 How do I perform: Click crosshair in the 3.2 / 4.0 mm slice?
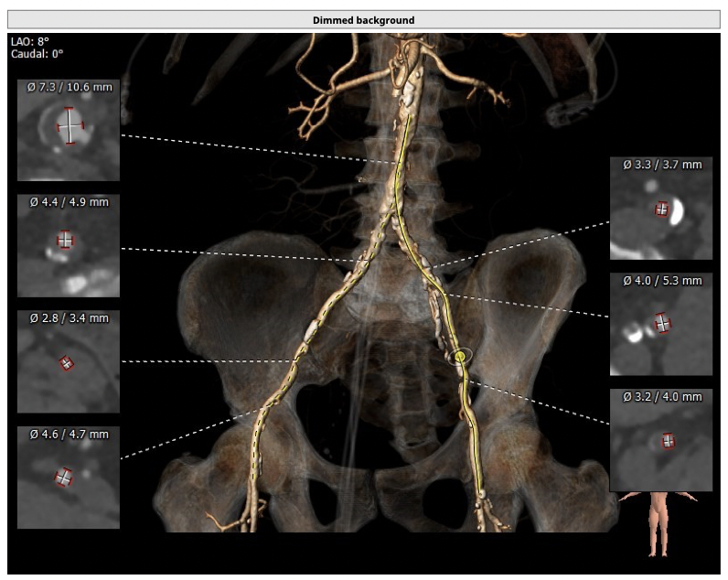point(669,440)
